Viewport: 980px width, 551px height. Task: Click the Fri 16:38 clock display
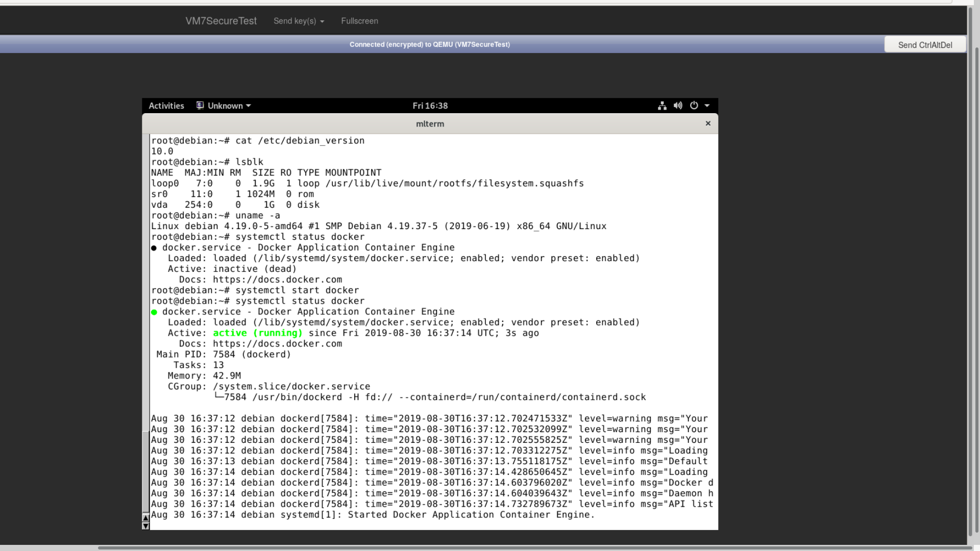click(430, 105)
